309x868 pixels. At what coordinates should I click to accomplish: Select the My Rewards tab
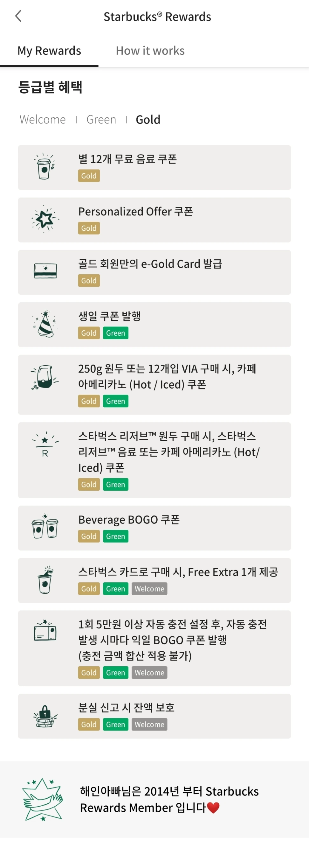tap(49, 51)
